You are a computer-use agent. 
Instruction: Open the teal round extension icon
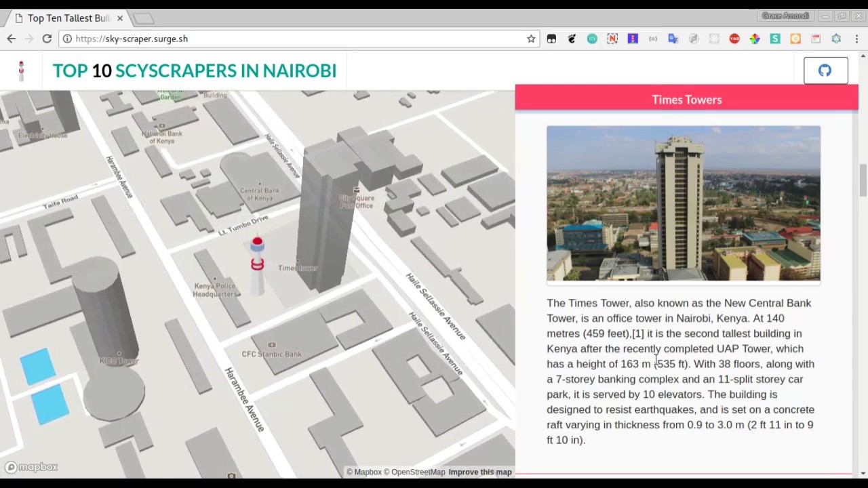point(592,39)
